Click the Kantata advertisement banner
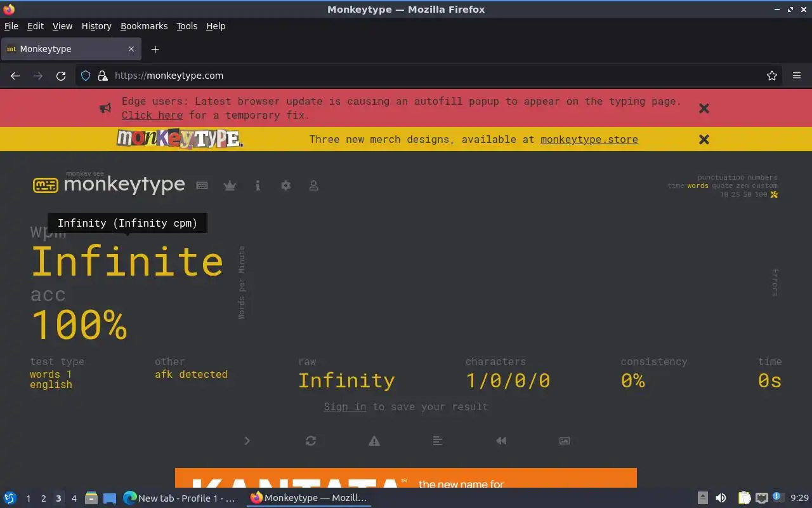Image resolution: width=812 pixels, height=508 pixels. (406, 478)
